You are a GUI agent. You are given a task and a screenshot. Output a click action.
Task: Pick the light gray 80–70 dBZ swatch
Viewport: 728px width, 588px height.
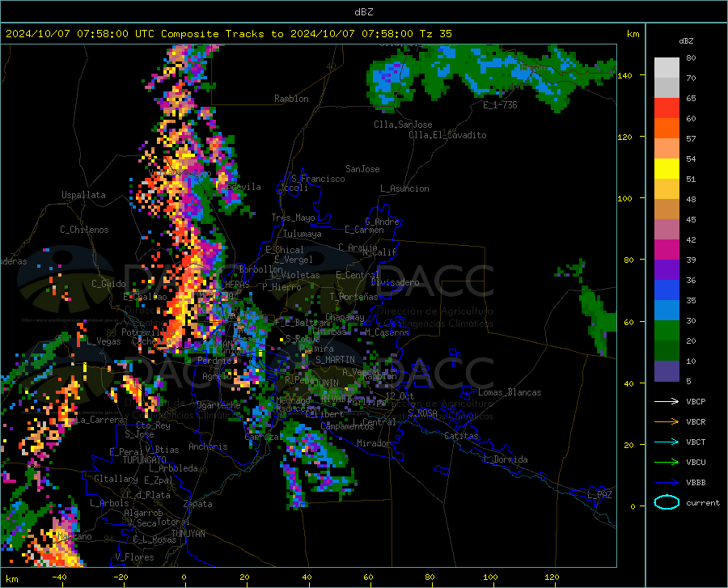667,68
